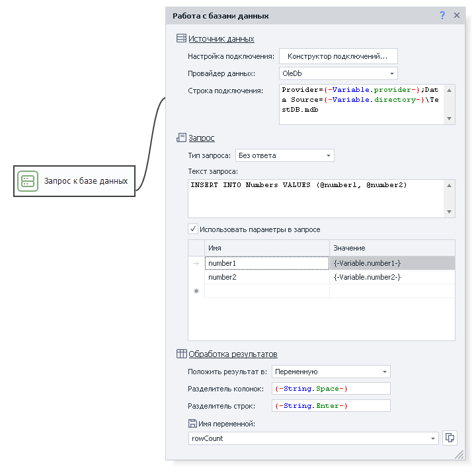Open the connection constructor button
Screen dimensions: 476x476
(x=338, y=56)
